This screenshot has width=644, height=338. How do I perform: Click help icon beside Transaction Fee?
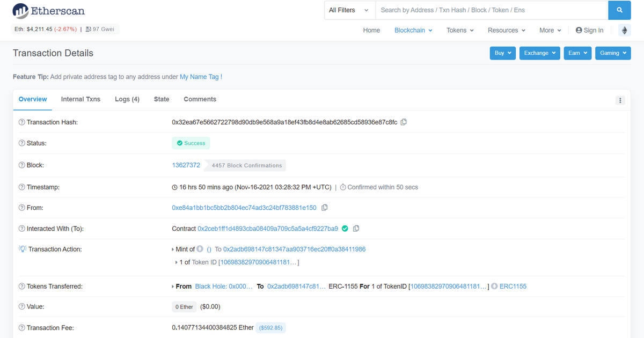pos(21,328)
